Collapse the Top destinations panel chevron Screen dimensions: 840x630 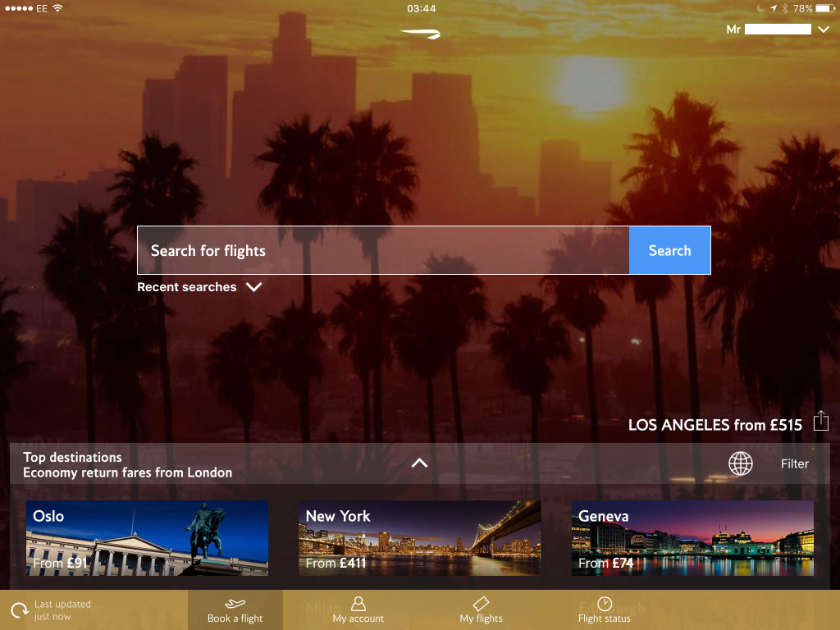tap(419, 463)
